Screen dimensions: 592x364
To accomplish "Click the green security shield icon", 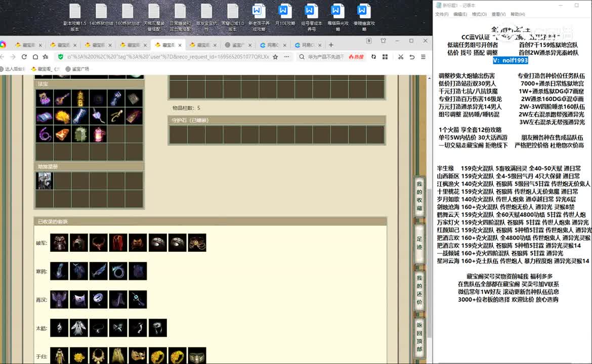I will click(x=60, y=57).
